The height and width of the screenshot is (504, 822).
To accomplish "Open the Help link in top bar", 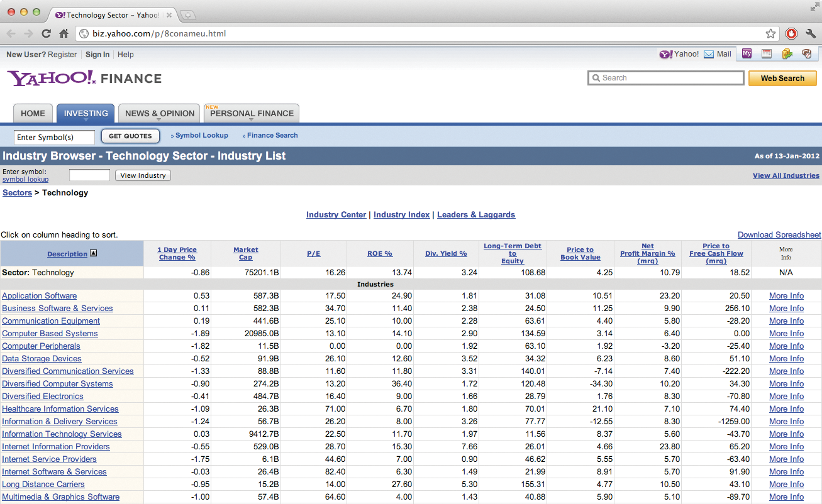I will pyautogui.click(x=126, y=55).
